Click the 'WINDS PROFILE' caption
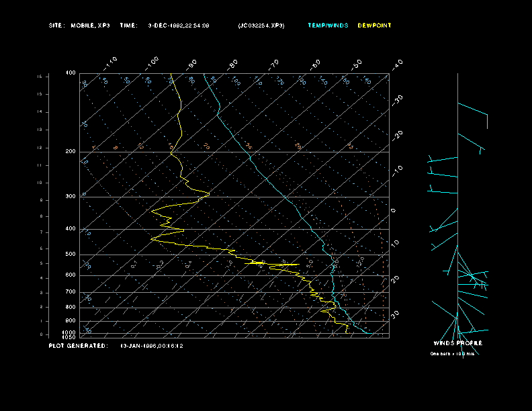The image size is (532, 411). [x=457, y=343]
